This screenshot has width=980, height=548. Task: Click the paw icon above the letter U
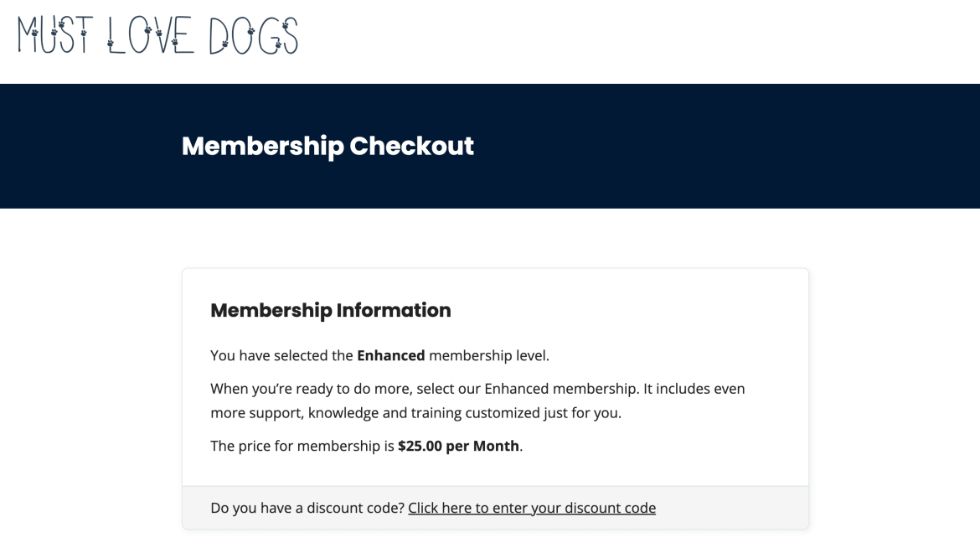[52, 31]
